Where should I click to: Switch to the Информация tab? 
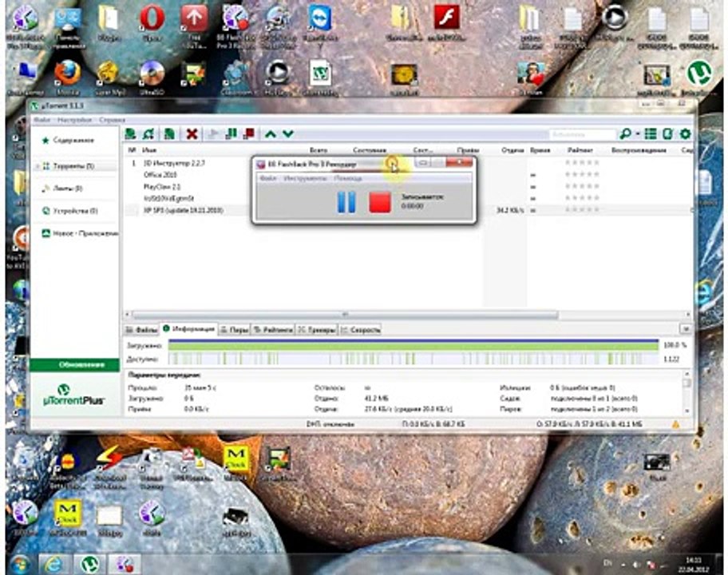(189, 329)
